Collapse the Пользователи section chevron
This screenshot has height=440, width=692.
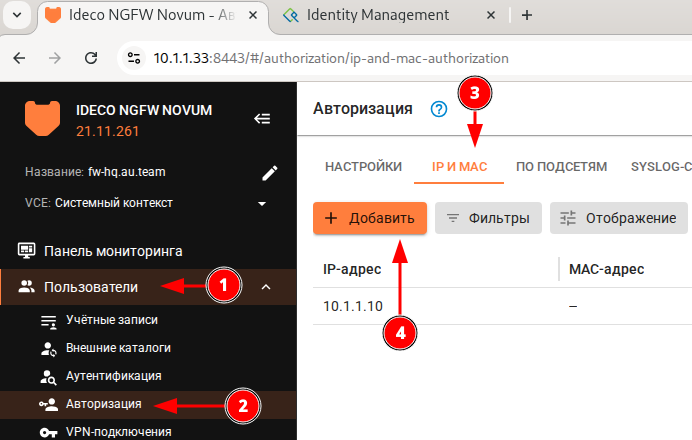click(x=265, y=288)
